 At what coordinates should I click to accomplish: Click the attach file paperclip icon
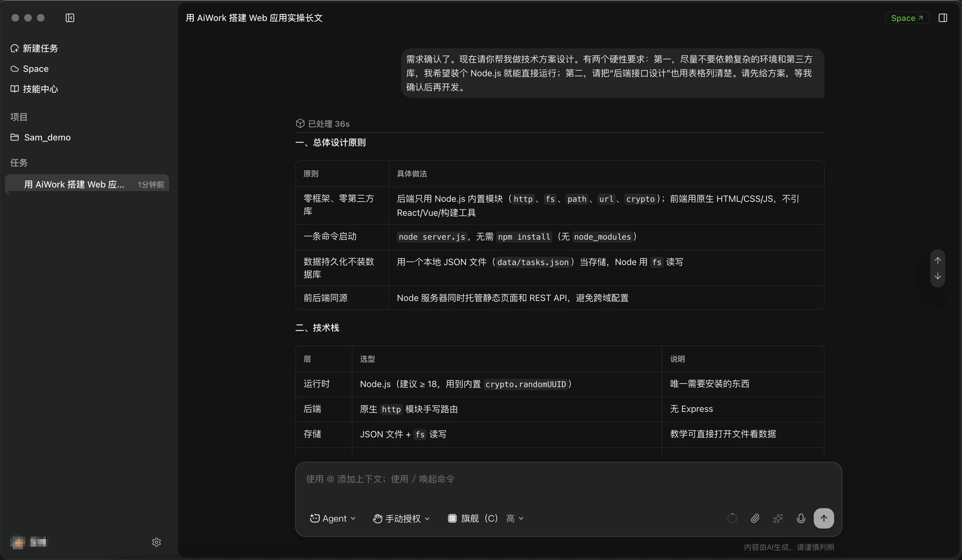[755, 518]
